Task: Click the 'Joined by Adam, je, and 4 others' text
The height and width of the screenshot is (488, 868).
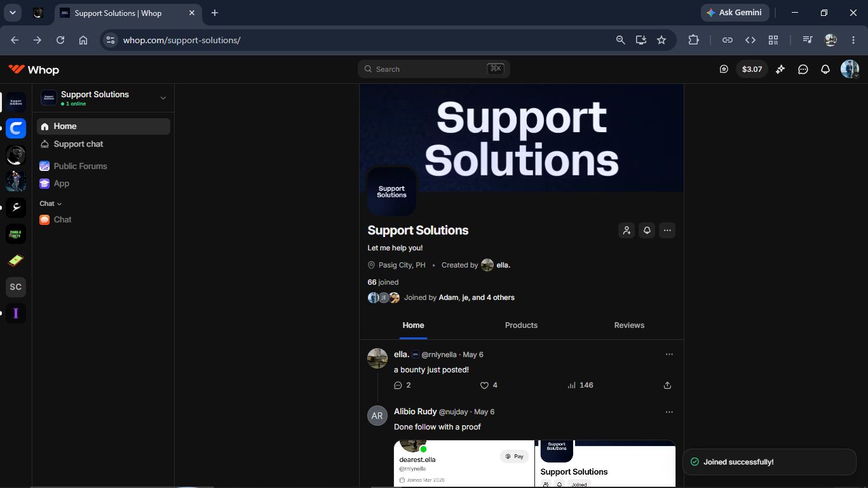Action: click(x=459, y=297)
